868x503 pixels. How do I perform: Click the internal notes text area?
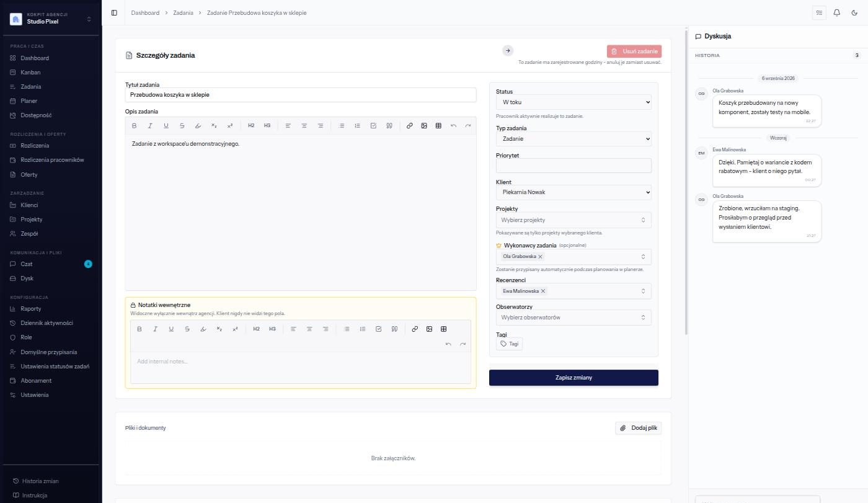tap(301, 368)
